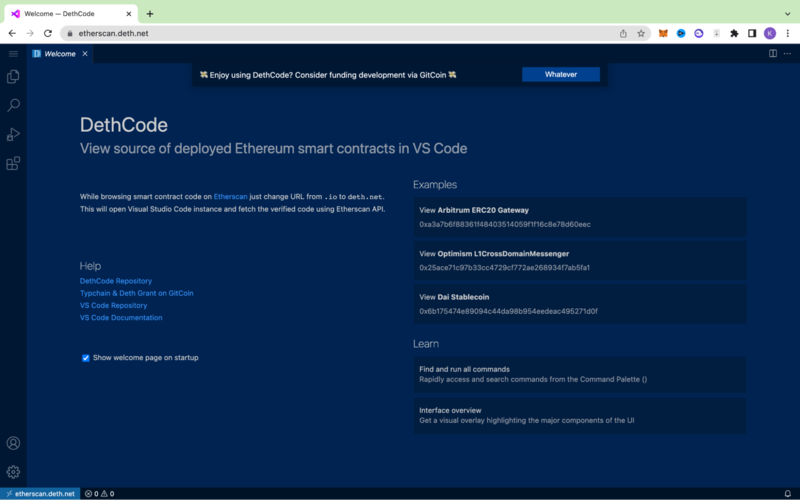The image size is (800, 500).
Task: Open the Run and Debug view
Action: [13, 134]
